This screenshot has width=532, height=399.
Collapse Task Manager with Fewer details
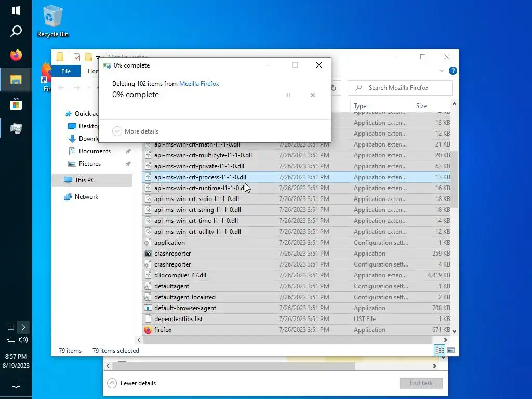[131, 383]
